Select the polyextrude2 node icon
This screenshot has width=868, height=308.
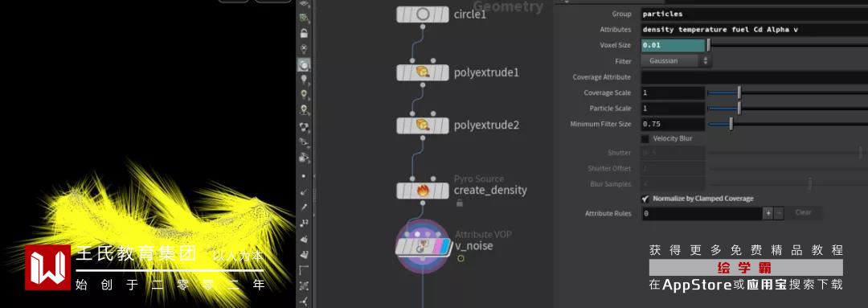(x=423, y=125)
